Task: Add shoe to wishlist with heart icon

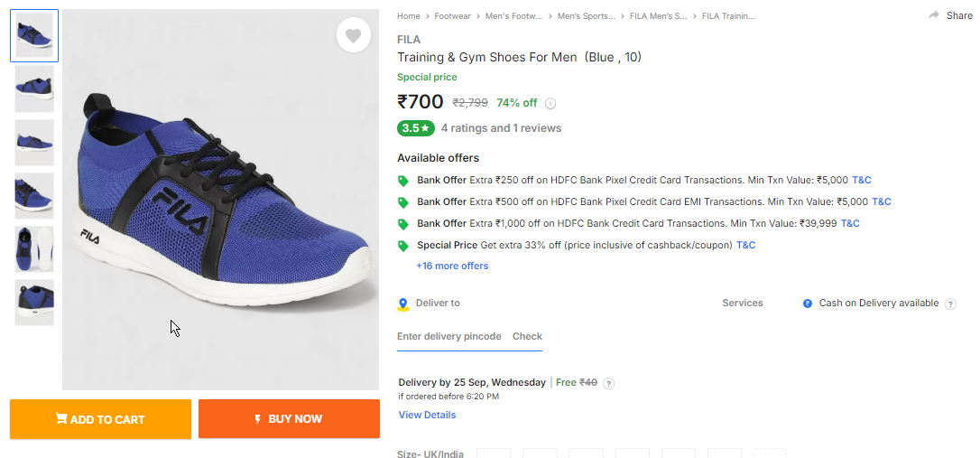Action: (354, 35)
